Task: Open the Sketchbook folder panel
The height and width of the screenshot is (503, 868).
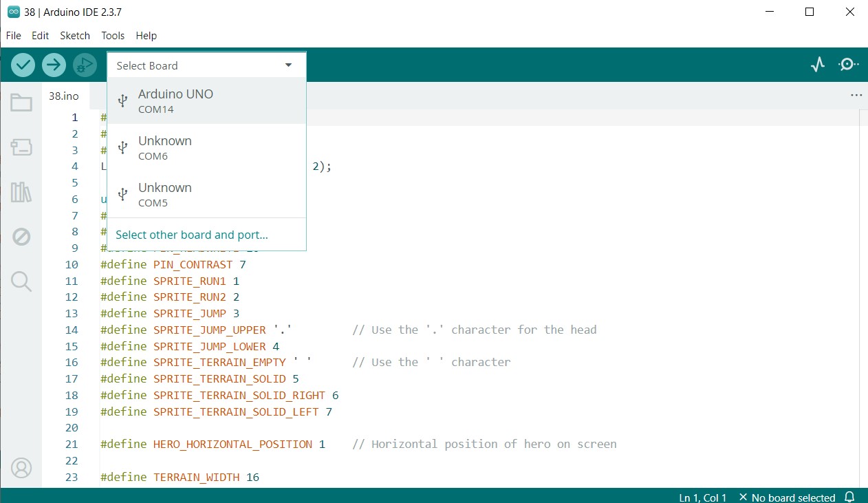Action: point(21,103)
